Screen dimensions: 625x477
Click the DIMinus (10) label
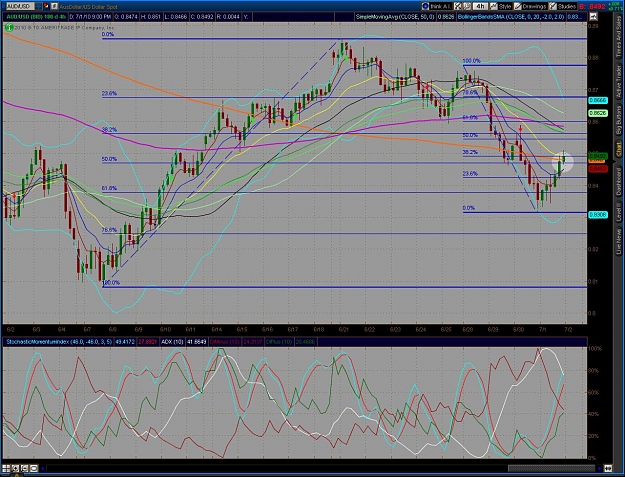(225, 342)
